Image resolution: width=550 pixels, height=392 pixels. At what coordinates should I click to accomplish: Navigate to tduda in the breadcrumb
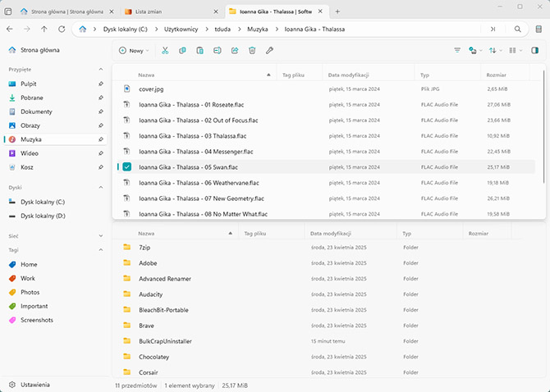coord(222,29)
